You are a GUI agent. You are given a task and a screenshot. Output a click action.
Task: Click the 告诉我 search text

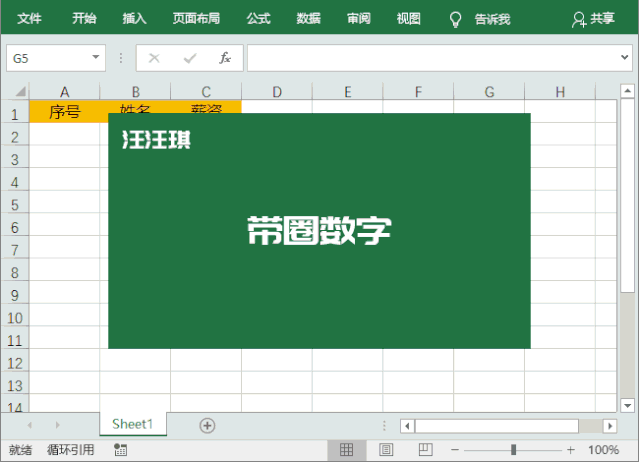pos(492,19)
